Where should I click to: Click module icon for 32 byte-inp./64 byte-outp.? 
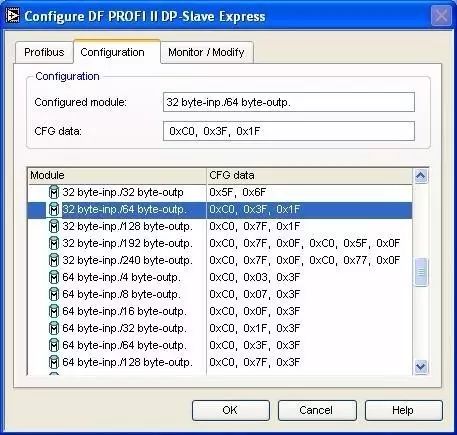coord(54,209)
